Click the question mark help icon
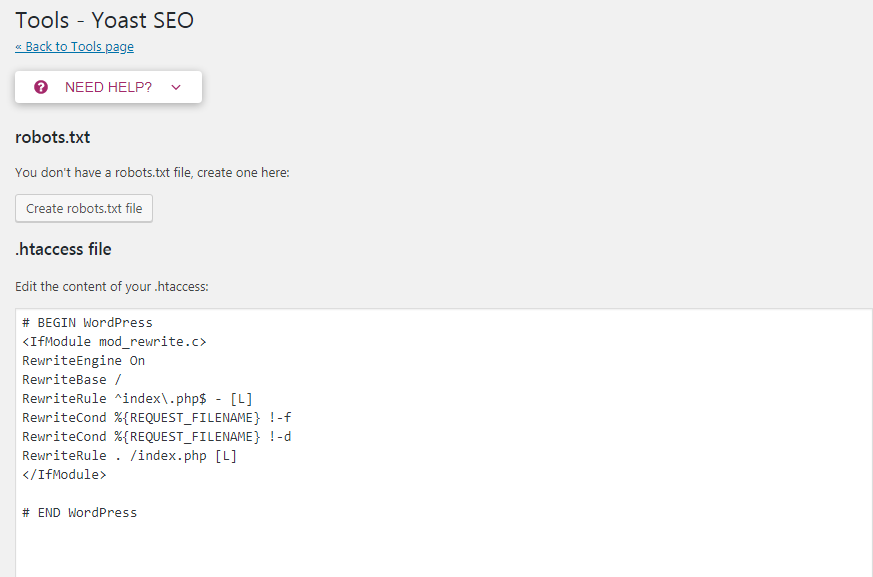 click(41, 87)
